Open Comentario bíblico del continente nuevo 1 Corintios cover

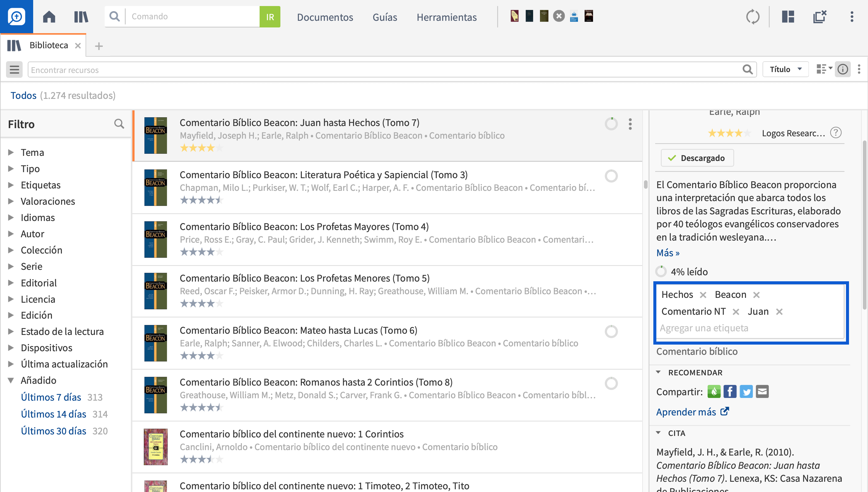[156, 447]
